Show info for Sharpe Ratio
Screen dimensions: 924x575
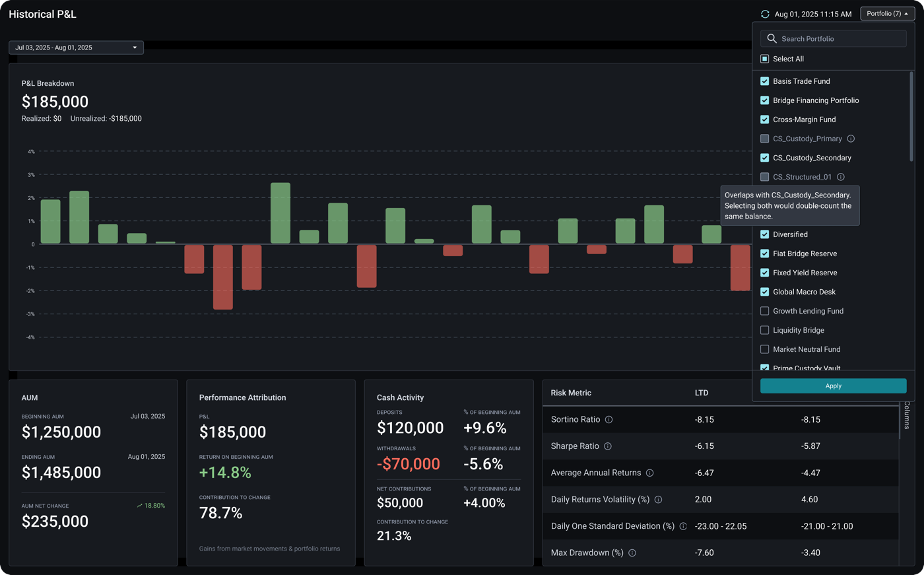[x=608, y=446]
